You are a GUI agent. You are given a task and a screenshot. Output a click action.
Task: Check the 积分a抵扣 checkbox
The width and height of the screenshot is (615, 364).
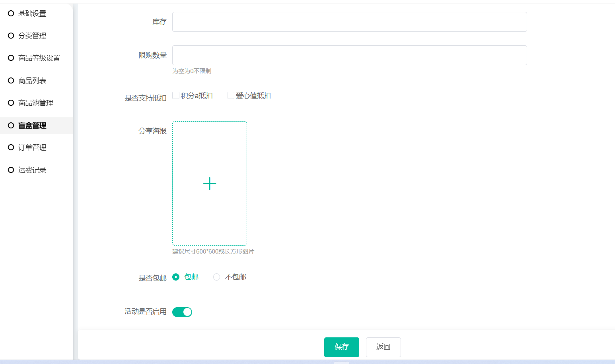coord(176,95)
